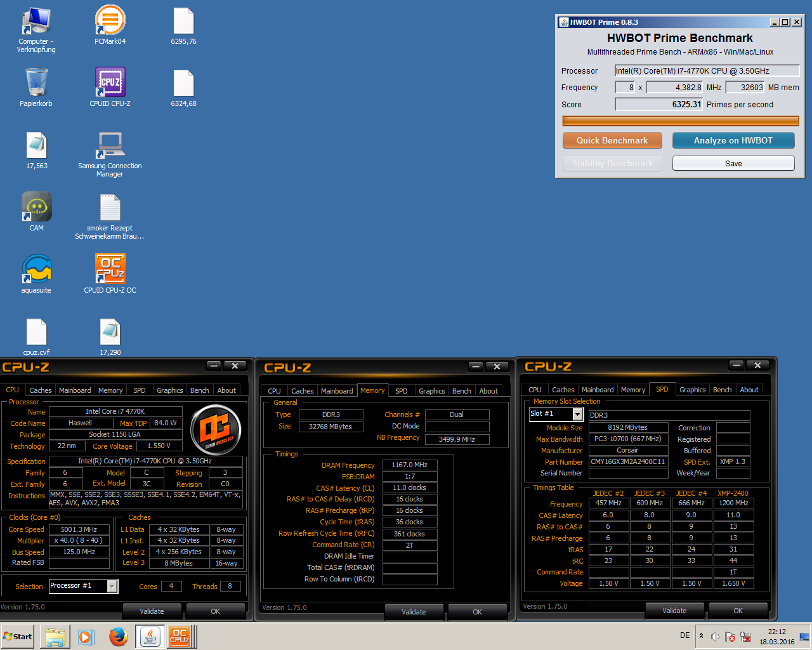Select the 17,563 file icon
The image size is (812, 650).
coord(37,150)
